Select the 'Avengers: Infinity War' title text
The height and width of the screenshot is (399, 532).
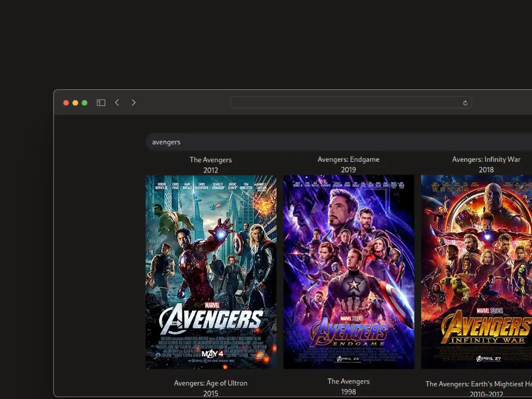(x=486, y=160)
